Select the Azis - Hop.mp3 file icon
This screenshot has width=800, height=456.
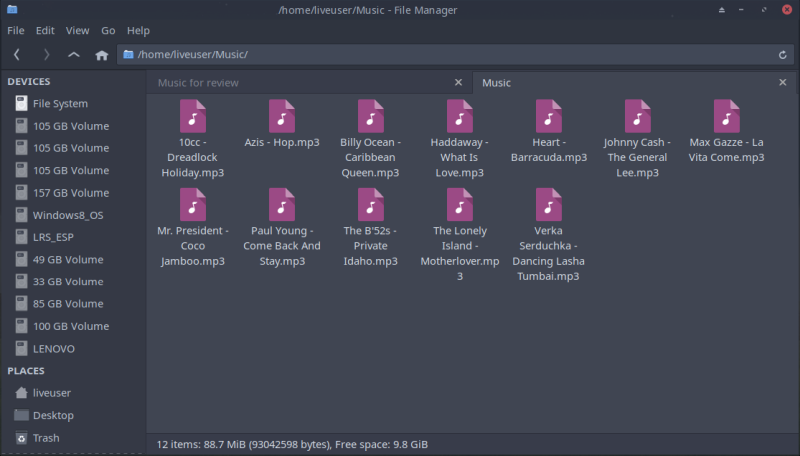pos(282,116)
